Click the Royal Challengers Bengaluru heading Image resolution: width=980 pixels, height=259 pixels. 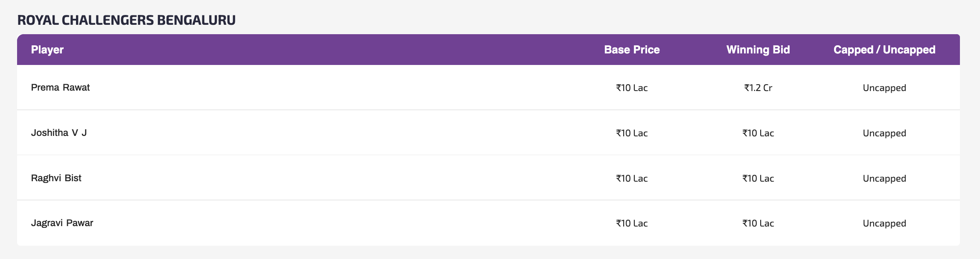point(126,20)
